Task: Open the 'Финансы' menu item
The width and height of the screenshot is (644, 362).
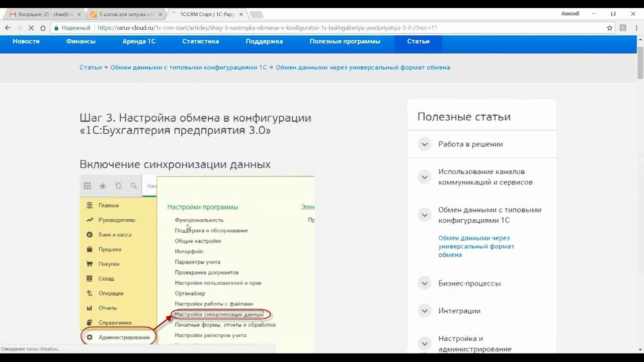Action: pyautogui.click(x=81, y=41)
